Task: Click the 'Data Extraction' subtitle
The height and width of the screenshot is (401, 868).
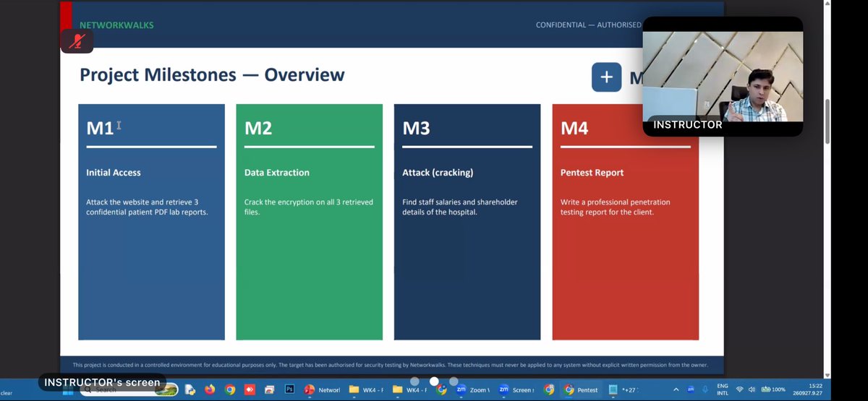Action: [277, 173]
